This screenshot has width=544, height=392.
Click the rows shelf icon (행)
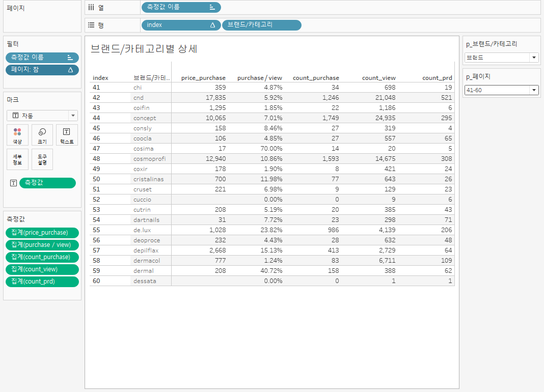click(91, 25)
